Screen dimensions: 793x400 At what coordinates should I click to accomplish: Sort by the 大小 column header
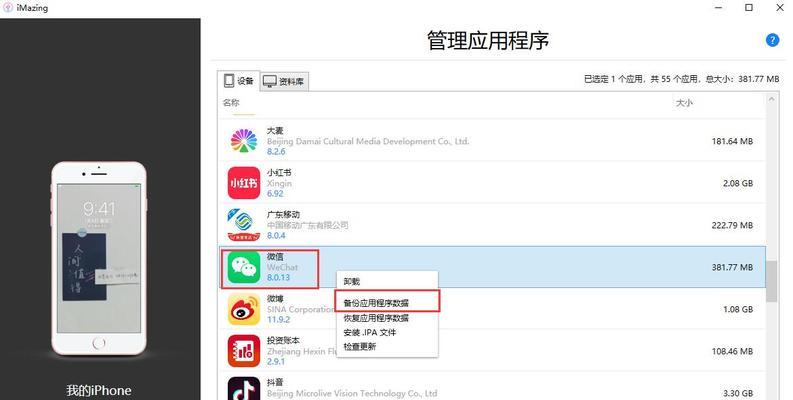[684, 103]
